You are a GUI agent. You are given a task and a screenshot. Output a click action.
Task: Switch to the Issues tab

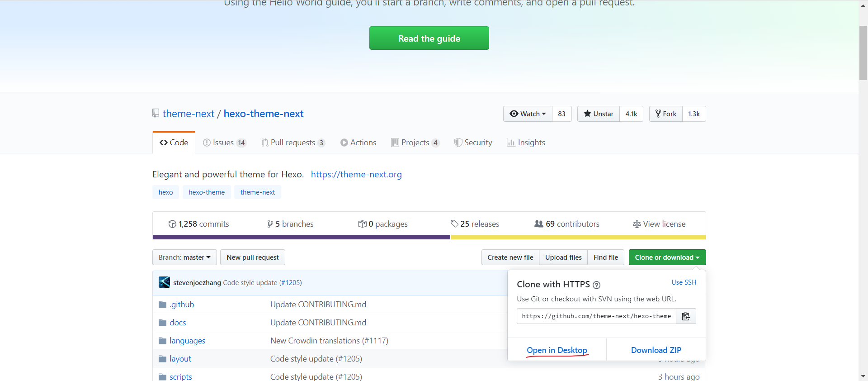[x=224, y=143]
